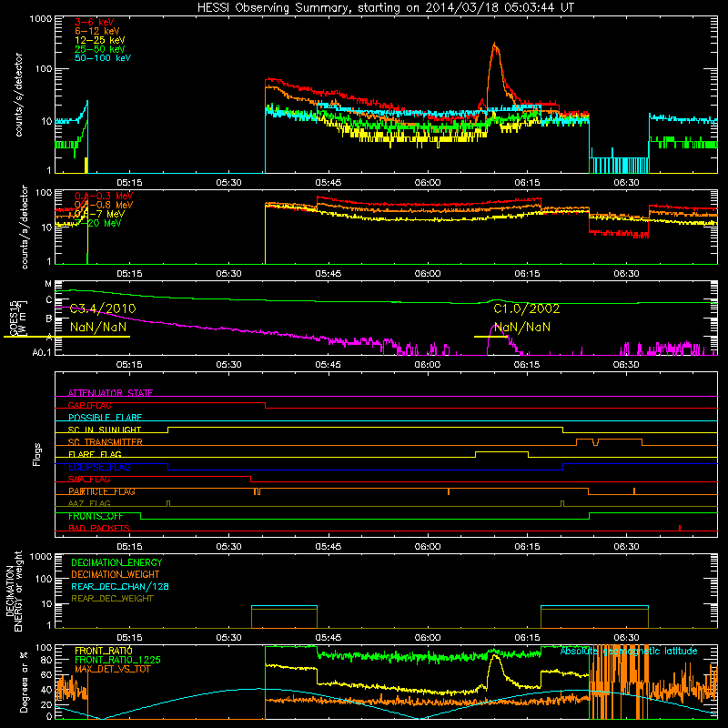Click the 12-25 keV legend label
Screen dimensions: 728x728
tap(100, 40)
